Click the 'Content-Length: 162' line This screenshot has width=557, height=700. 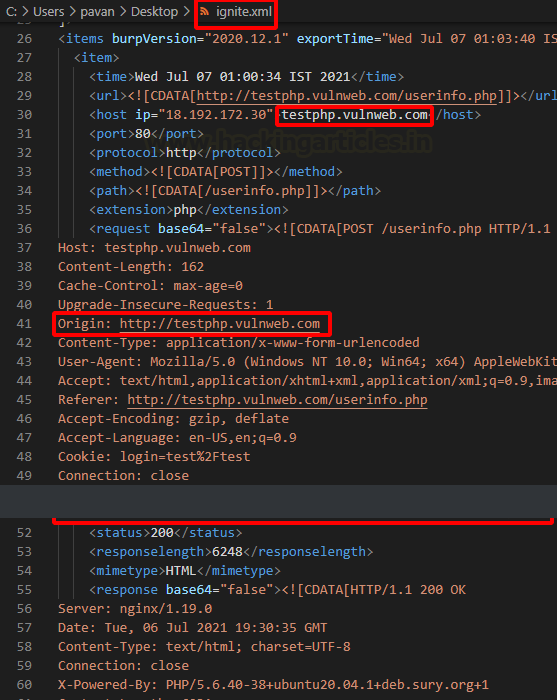coord(131,267)
